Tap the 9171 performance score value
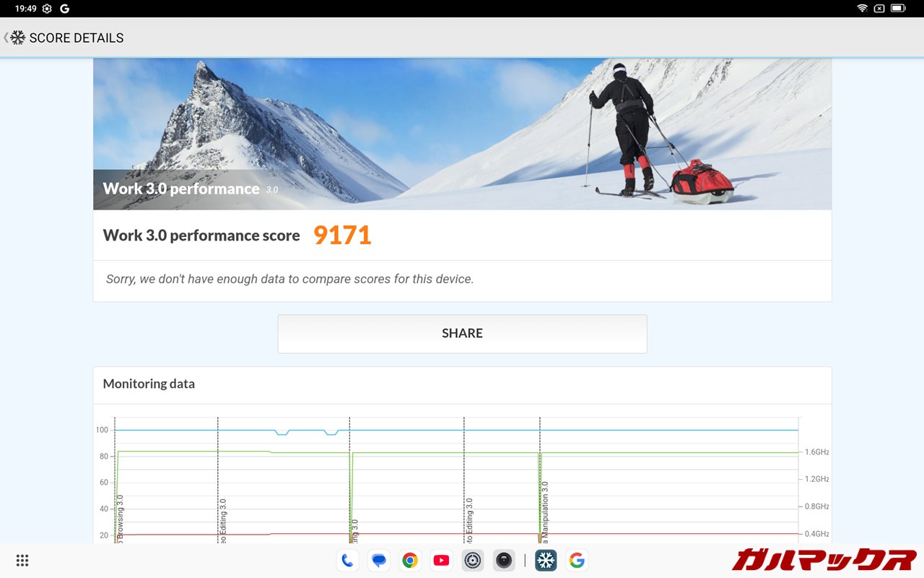The height and width of the screenshot is (578, 924). pyautogui.click(x=342, y=236)
